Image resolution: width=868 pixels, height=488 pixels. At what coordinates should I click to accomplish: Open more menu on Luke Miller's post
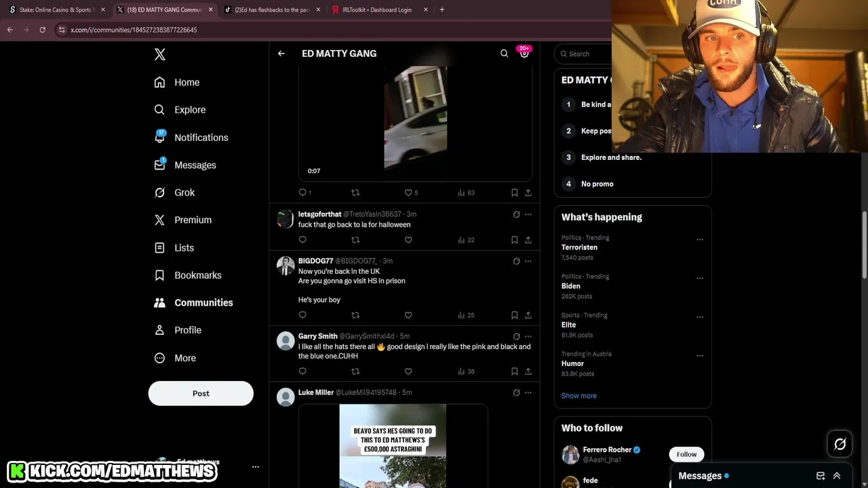[528, 392]
